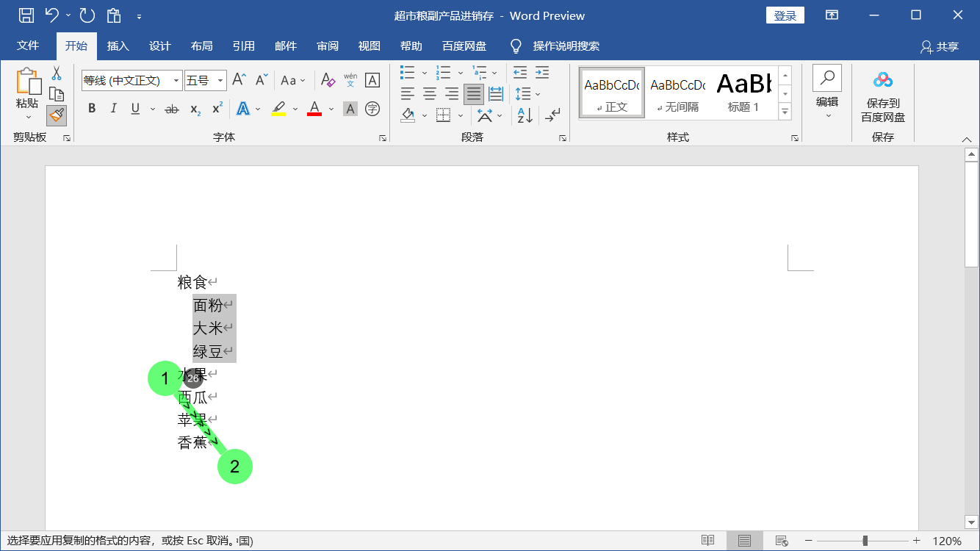
Task: Align text to the right
Action: click(x=452, y=94)
